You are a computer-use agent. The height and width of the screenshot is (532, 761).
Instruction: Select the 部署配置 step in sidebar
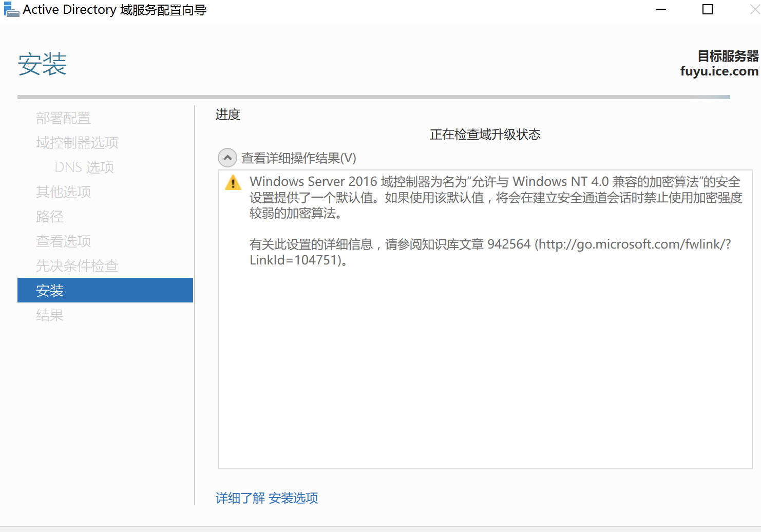pyautogui.click(x=63, y=118)
